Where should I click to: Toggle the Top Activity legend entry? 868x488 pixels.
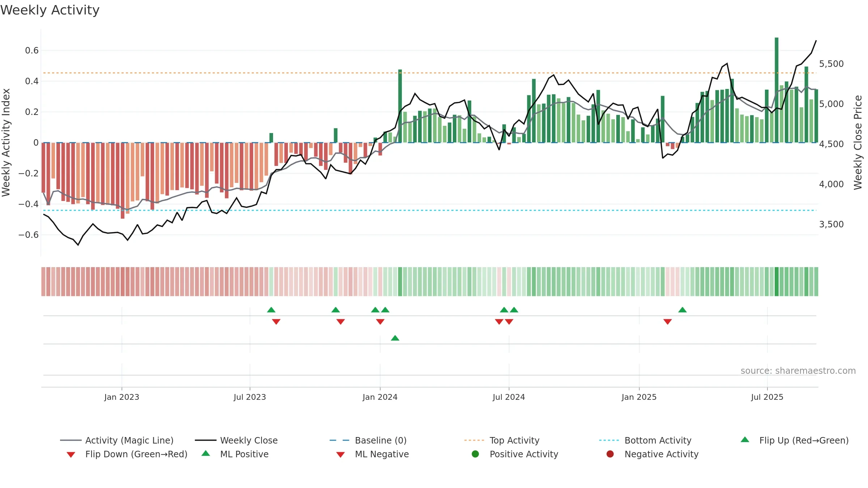pos(502,440)
